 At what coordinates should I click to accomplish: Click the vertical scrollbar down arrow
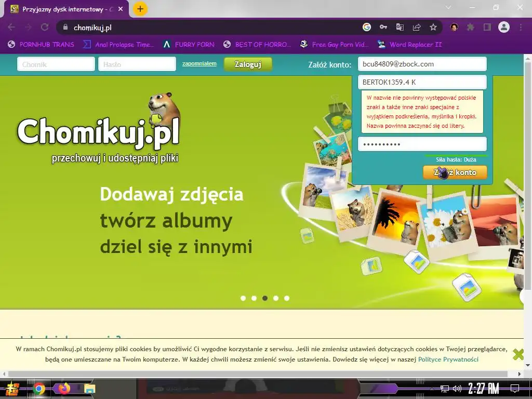pyautogui.click(x=528, y=365)
